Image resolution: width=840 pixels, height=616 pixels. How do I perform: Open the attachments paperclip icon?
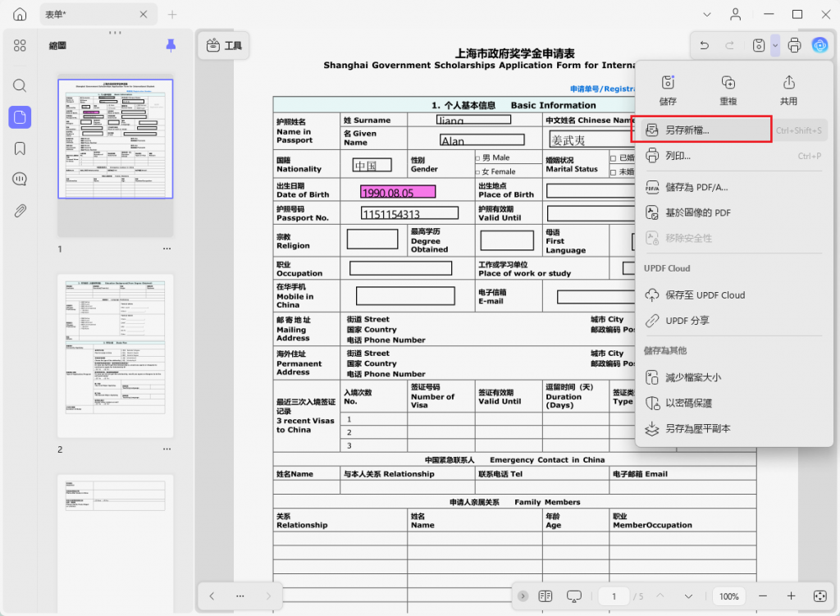point(20,211)
